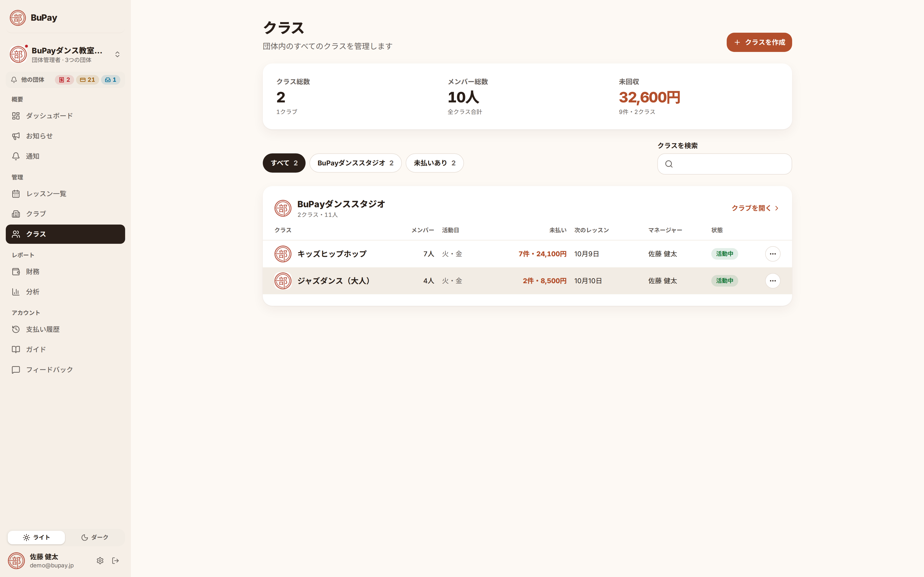Open 分析 analytics in the sidebar
Image resolution: width=924 pixels, height=577 pixels.
tap(65, 292)
